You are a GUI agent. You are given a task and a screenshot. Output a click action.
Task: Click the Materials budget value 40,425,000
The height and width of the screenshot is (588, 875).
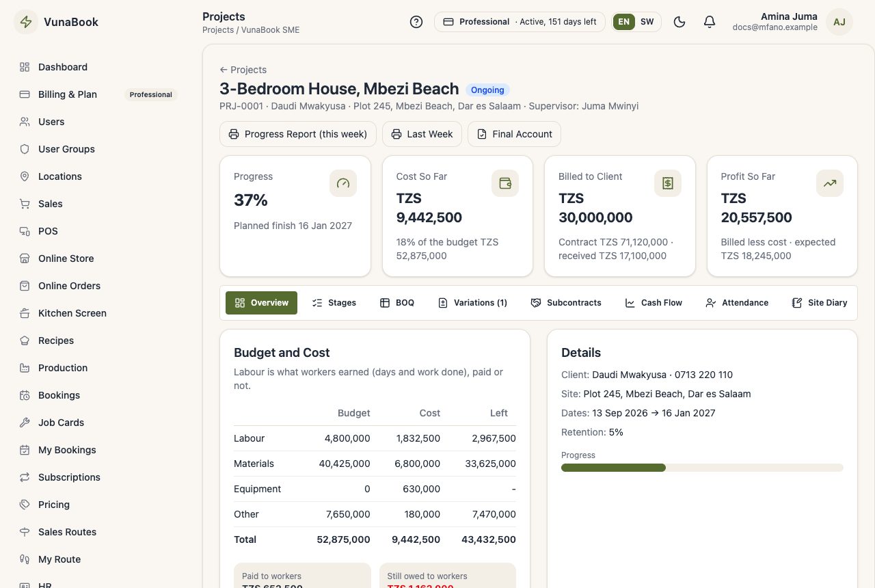[x=345, y=464]
